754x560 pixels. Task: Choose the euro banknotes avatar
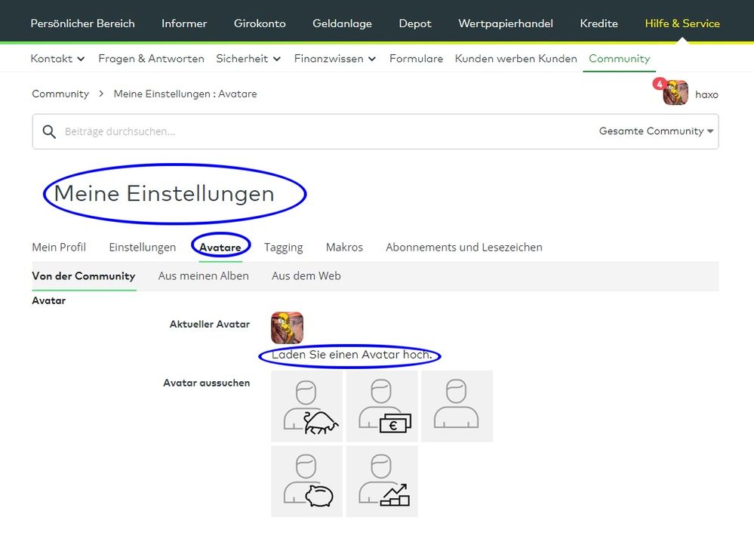tap(382, 406)
